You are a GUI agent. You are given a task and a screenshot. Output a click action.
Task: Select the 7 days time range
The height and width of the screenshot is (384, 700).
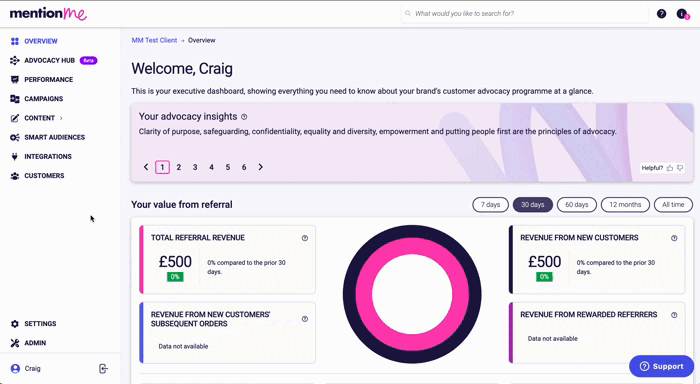click(490, 205)
